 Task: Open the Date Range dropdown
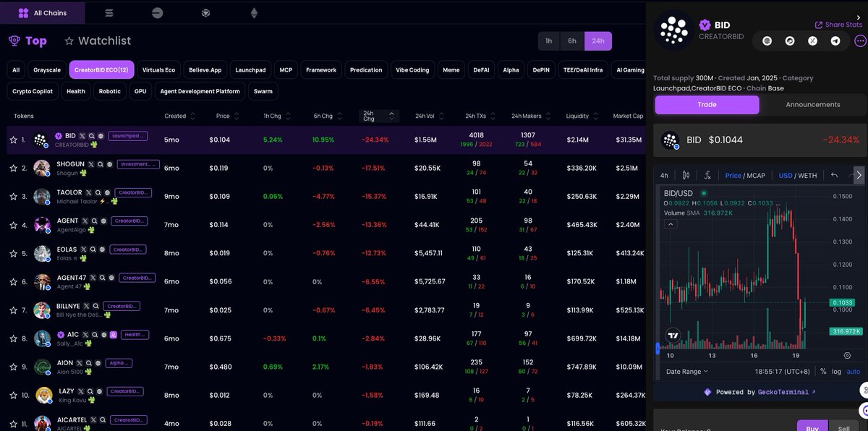[687, 372]
